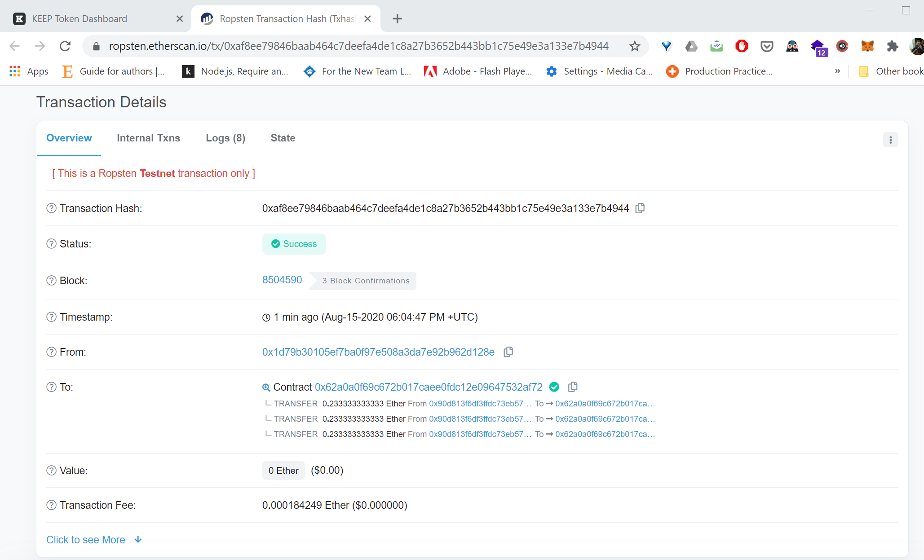Open the Extensions puzzle icon

(x=892, y=46)
